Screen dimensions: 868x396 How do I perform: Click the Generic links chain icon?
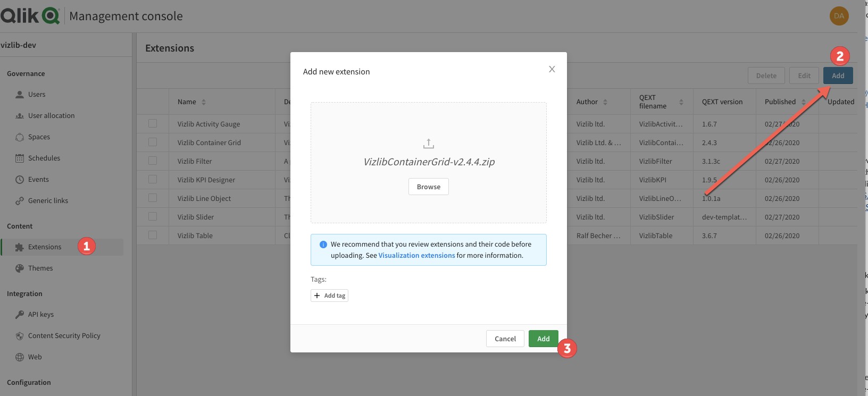(x=20, y=201)
